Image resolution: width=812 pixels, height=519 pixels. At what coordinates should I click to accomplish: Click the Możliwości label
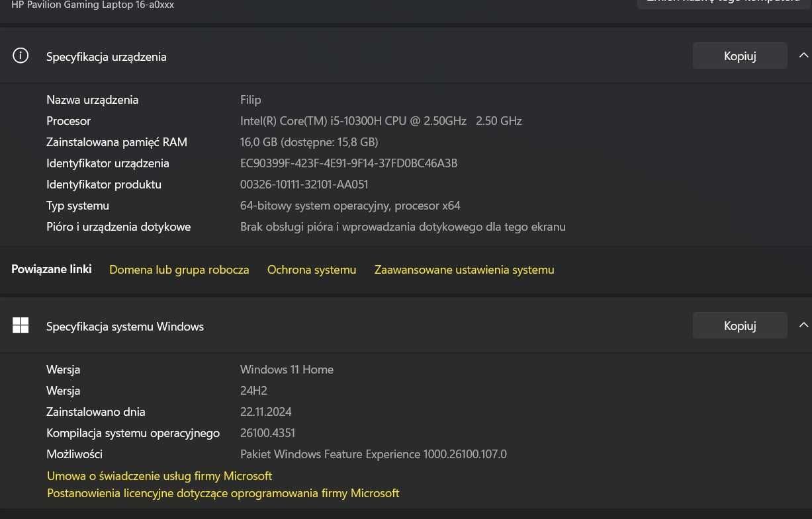tap(75, 454)
